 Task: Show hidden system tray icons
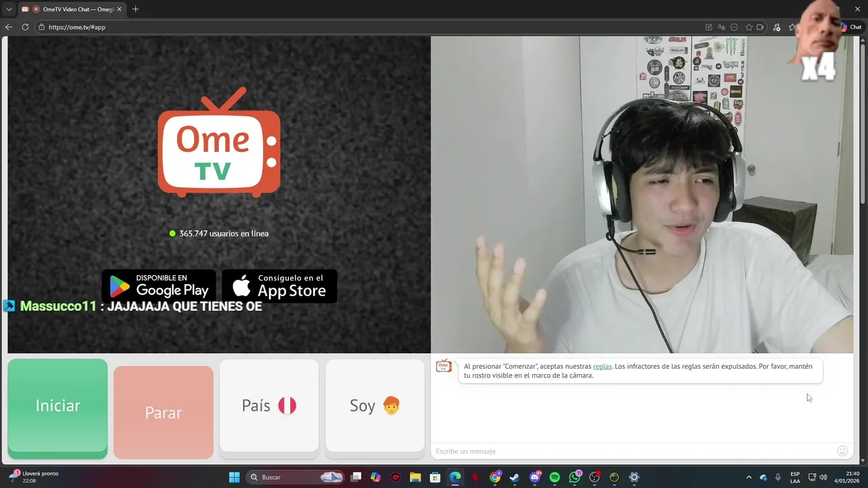coord(749,477)
